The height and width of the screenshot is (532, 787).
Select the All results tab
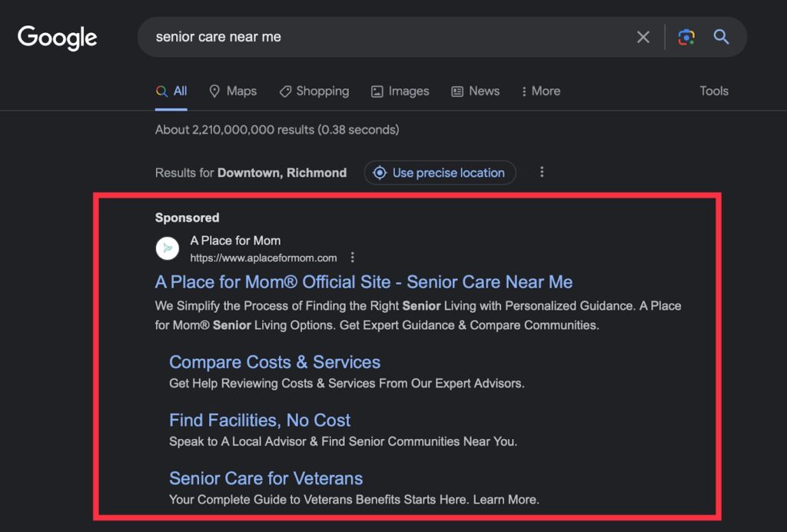point(171,91)
